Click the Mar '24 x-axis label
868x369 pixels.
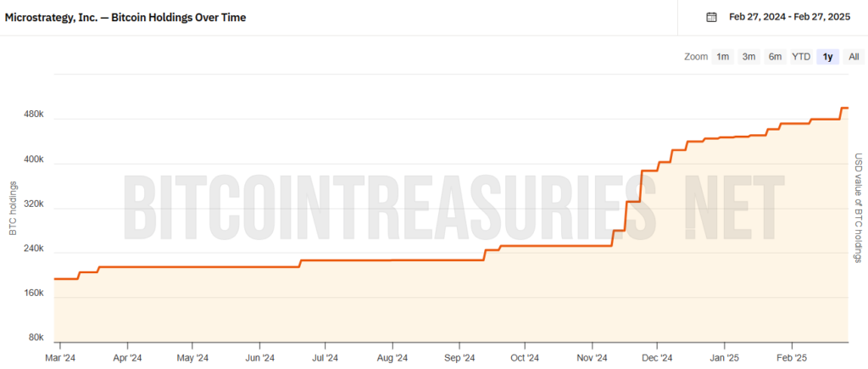point(60,358)
